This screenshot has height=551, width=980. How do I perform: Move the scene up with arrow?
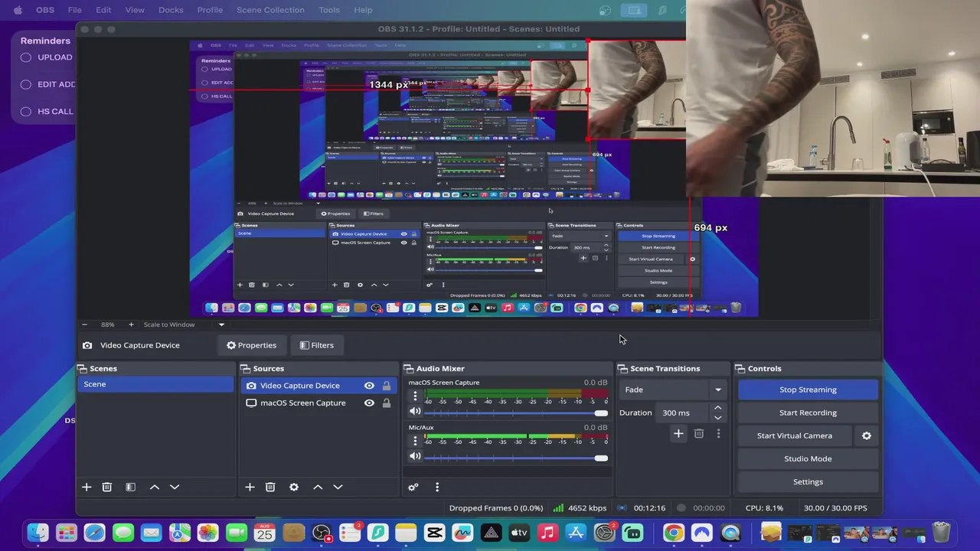coord(154,487)
